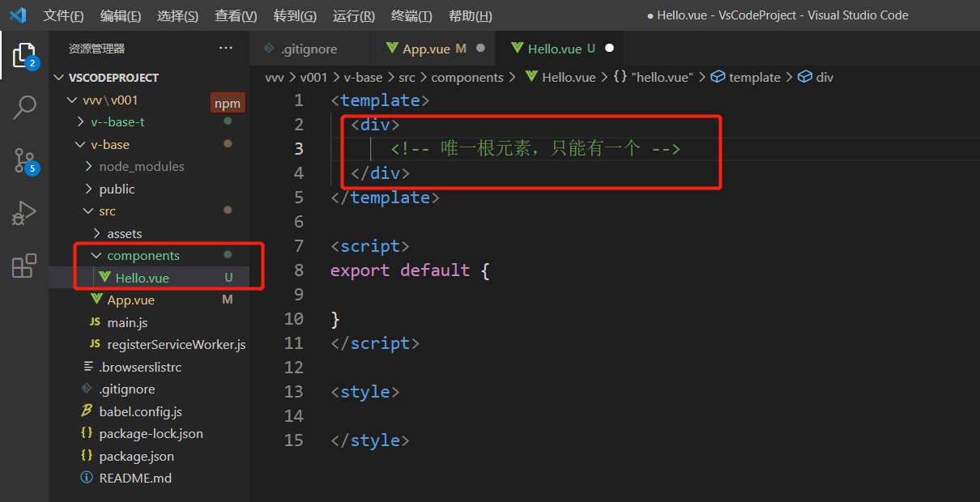Open the 文件(F) menu
980x502 pixels.
point(64,16)
